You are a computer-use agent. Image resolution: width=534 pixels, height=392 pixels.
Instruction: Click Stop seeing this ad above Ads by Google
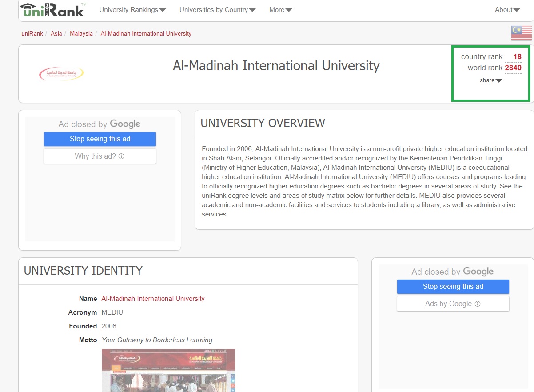point(453,287)
